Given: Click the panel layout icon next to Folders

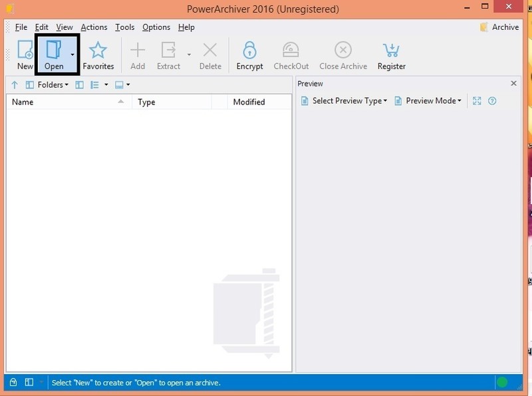Looking at the screenshot, I should pos(79,85).
